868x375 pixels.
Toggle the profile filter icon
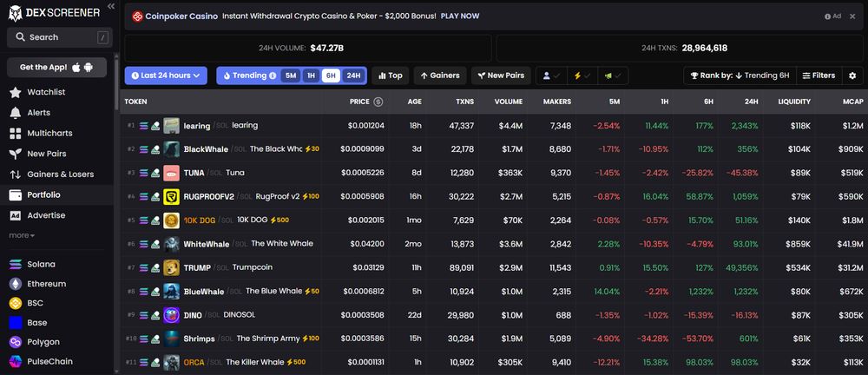(551, 76)
